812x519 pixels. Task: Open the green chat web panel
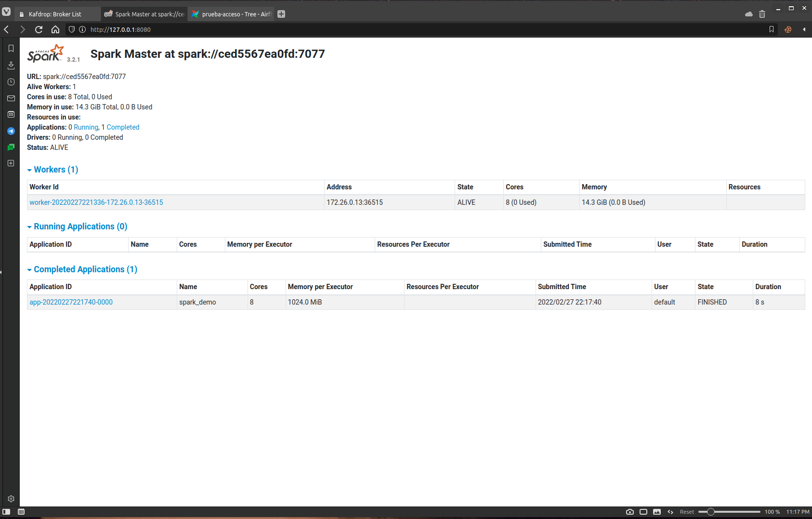(11, 147)
